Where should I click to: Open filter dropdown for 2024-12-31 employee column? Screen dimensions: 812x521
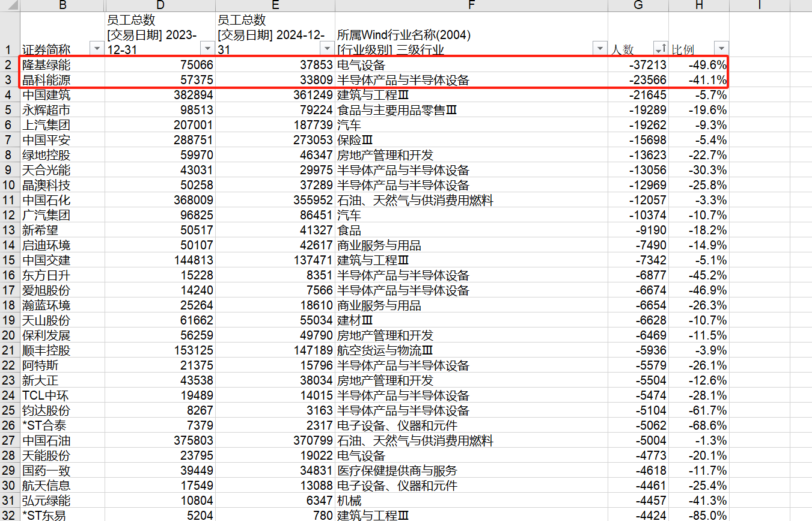click(328, 49)
